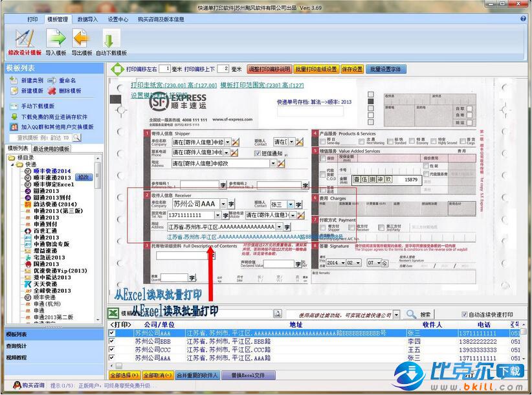Click 批量打印走纸设置 button
Image resolution: width=532 pixels, height=395 pixels.
pyautogui.click(x=316, y=69)
